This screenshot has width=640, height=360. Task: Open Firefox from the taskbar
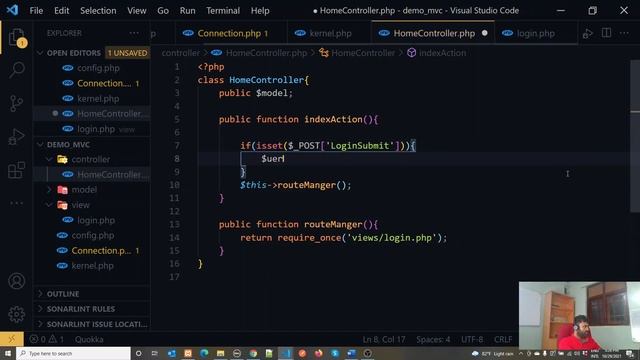click(x=318, y=353)
